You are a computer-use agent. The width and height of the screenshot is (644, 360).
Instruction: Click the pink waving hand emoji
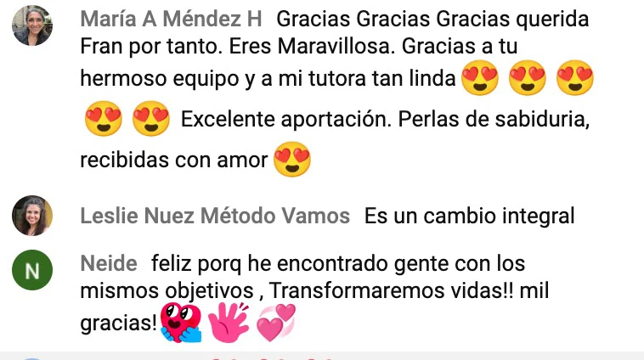click(x=229, y=323)
